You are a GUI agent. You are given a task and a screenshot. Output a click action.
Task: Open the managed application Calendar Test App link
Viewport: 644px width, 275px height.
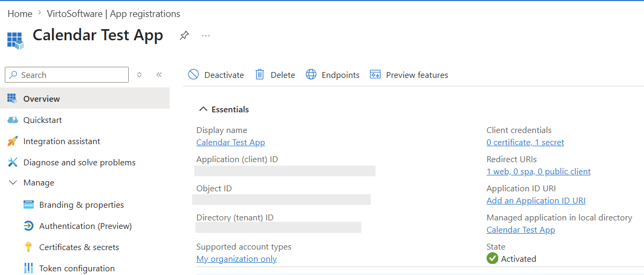click(521, 229)
